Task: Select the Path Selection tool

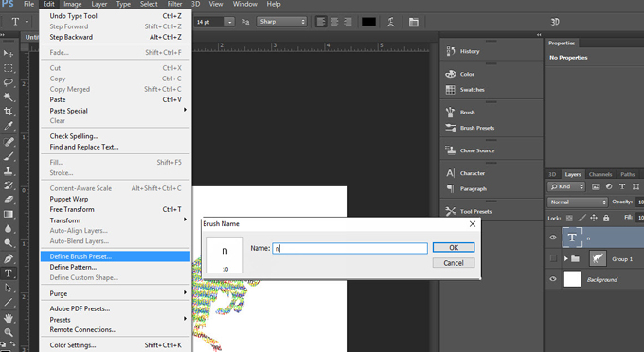Action: 9,288
